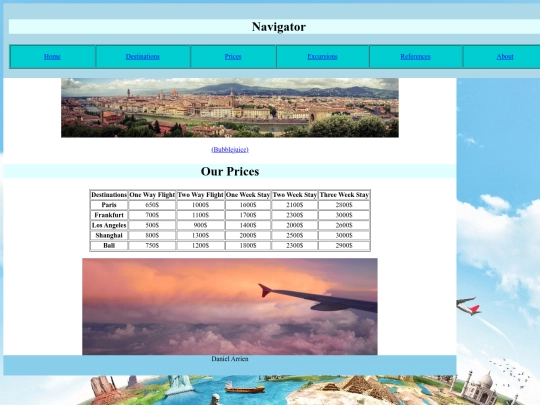
Task: Select Frankfurt one week price 1700$
Action: tap(248, 215)
